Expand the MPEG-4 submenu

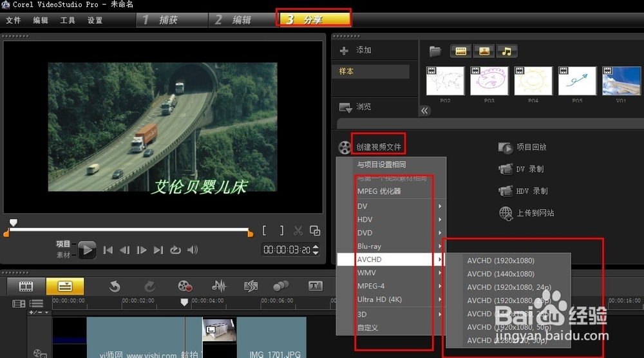tap(391, 286)
